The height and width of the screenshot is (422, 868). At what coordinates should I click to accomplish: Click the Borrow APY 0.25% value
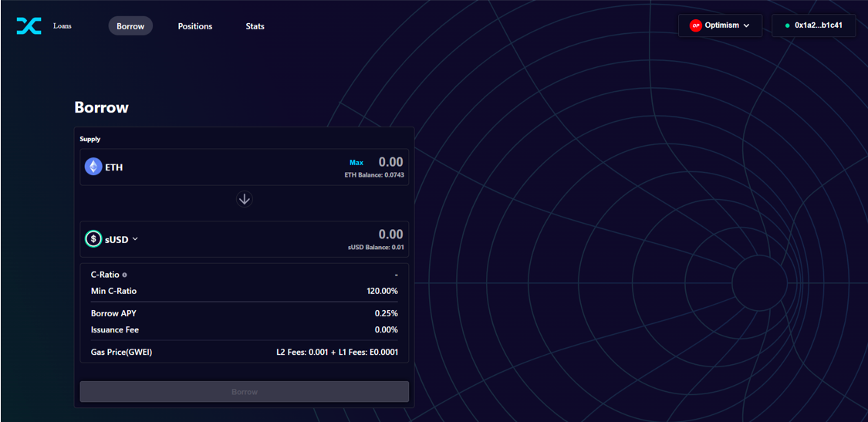point(387,313)
